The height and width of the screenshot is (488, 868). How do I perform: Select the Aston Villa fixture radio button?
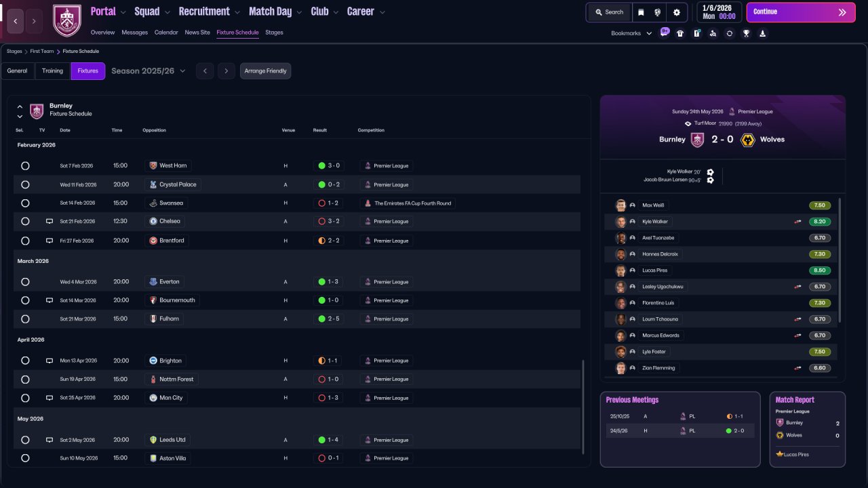pyautogui.click(x=25, y=458)
